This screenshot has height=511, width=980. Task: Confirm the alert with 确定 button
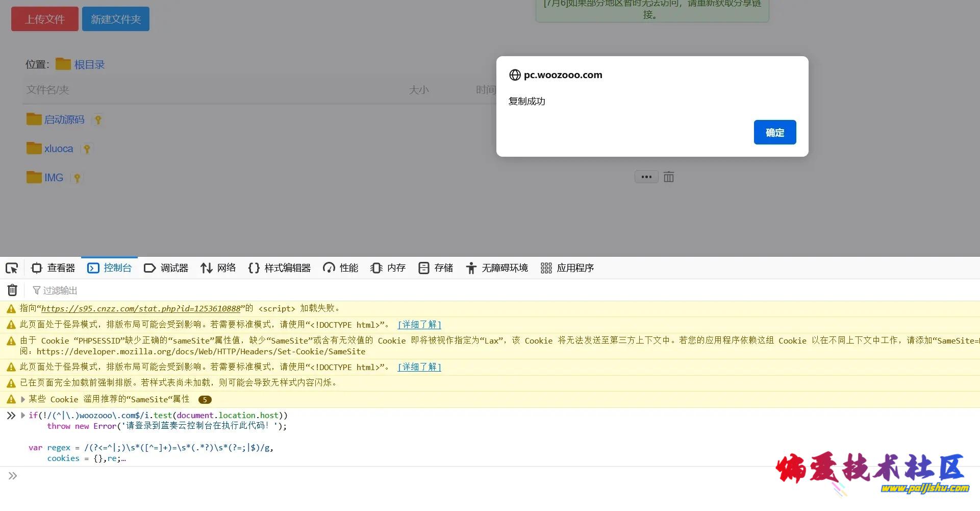(775, 132)
